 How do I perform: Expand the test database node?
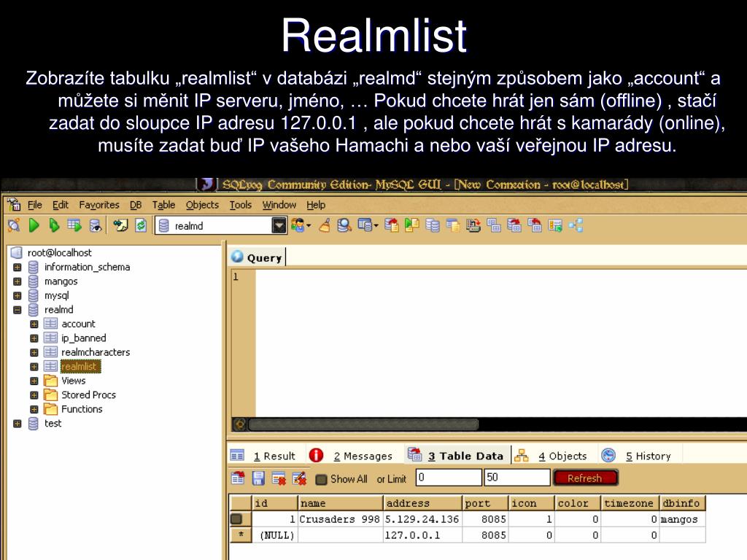[x=18, y=424]
